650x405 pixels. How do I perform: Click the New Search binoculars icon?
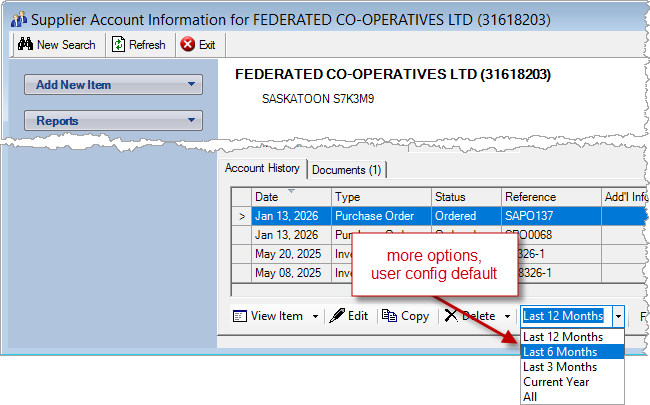click(25, 44)
